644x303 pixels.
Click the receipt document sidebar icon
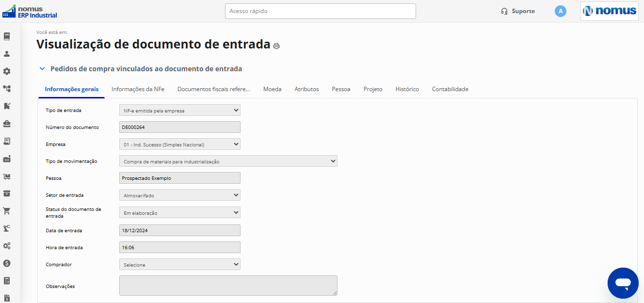[7, 141]
